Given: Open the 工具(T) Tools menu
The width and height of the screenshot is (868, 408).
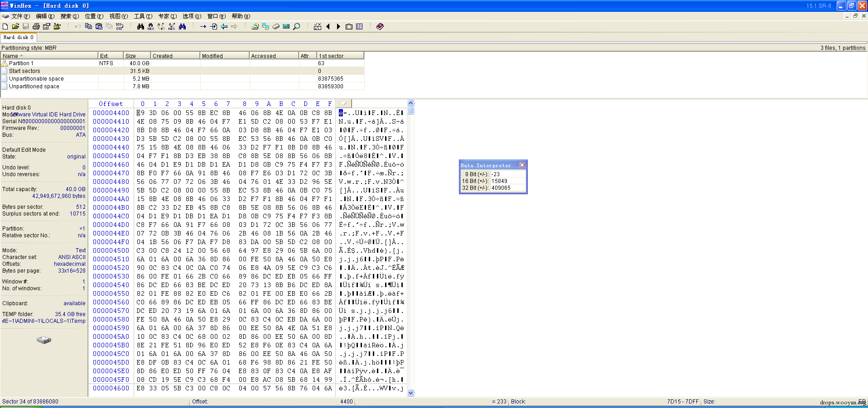Looking at the screenshot, I should 143,16.
